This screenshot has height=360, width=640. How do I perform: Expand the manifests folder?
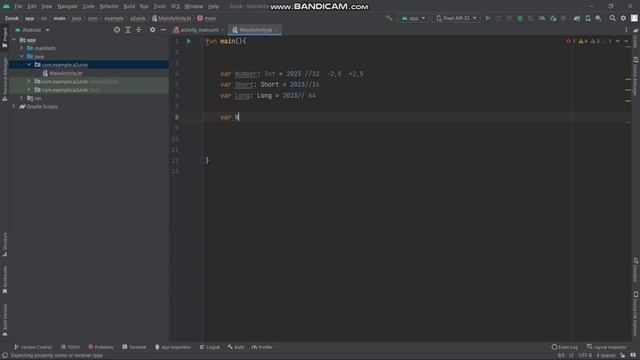(22, 48)
